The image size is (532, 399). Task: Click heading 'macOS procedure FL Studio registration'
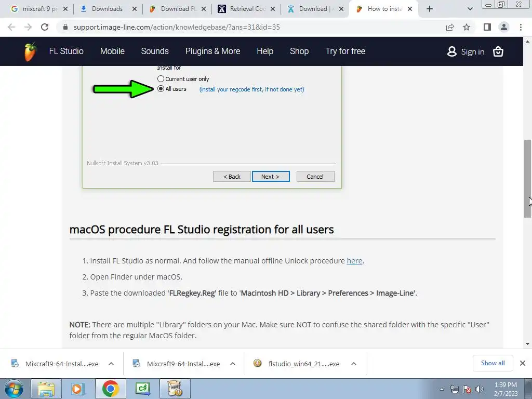[202, 230]
